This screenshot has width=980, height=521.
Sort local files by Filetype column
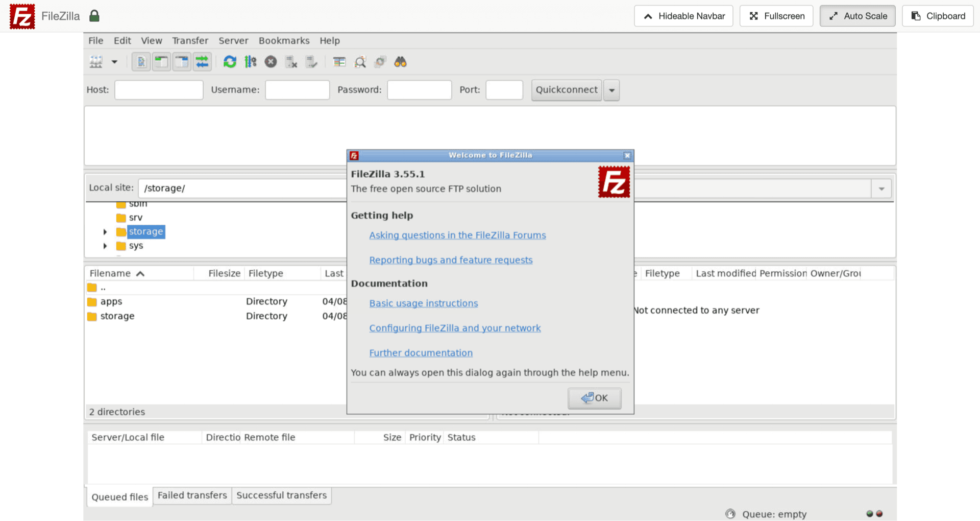282,273
